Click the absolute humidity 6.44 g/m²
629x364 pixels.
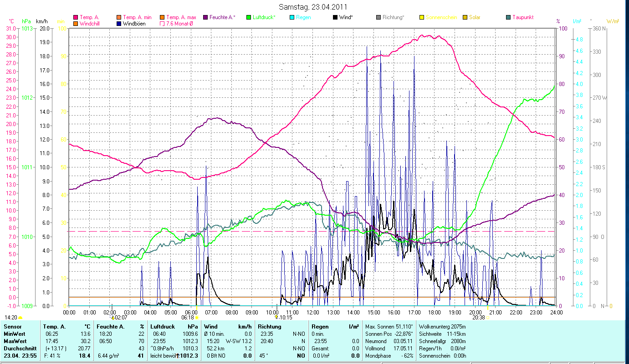pyautogui.click(x=108, y=356)
